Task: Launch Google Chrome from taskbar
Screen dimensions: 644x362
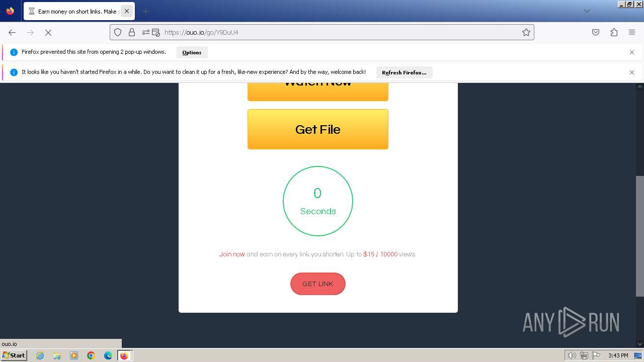Action: [x=91, y=355]
